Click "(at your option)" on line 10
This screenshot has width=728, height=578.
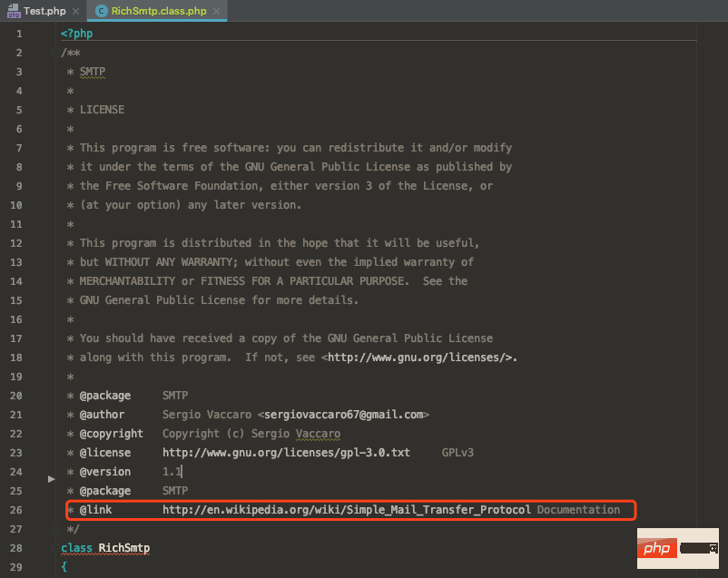coord(130,205)
